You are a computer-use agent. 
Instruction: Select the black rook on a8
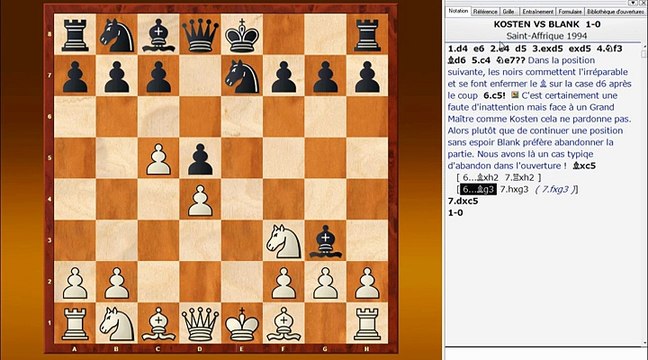coord(75,34)
